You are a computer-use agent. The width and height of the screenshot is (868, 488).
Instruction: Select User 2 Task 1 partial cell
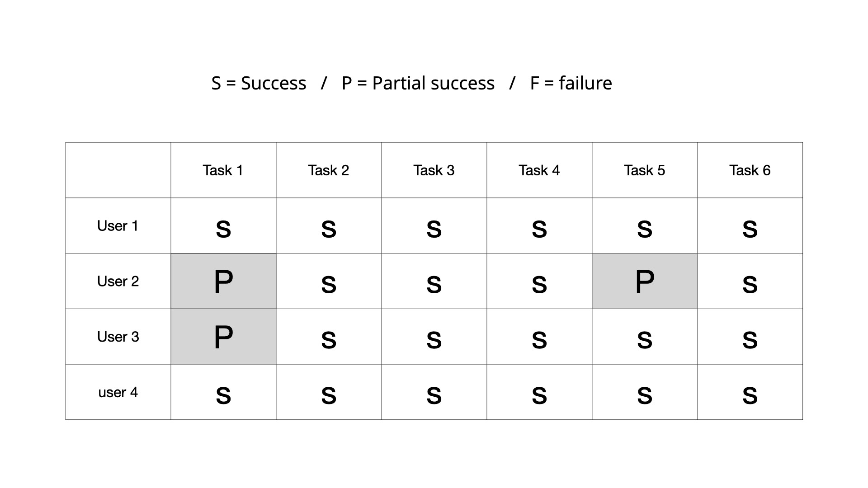click(223, 281)
